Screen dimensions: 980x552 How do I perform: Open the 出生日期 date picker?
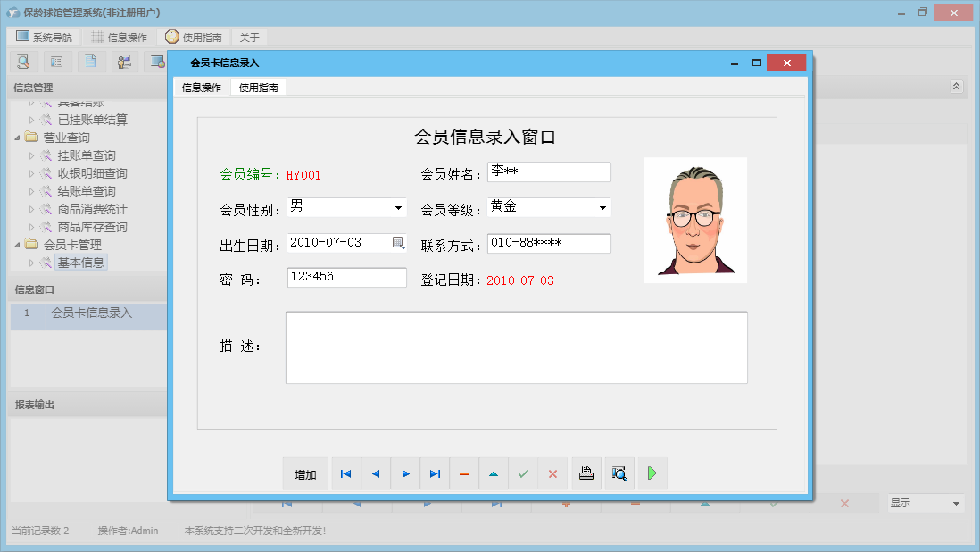[x=399, y=242]
